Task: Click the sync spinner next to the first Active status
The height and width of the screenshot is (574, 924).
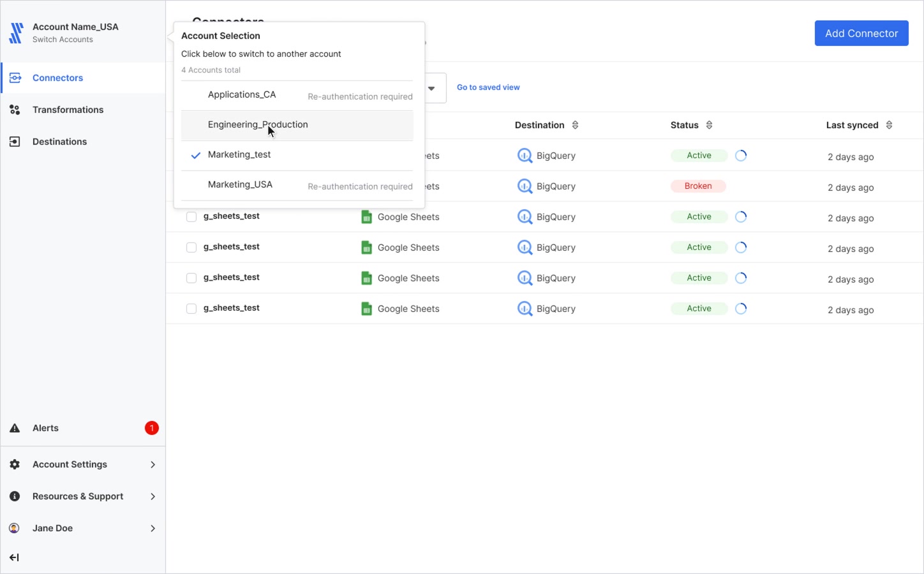Action: 741,156
